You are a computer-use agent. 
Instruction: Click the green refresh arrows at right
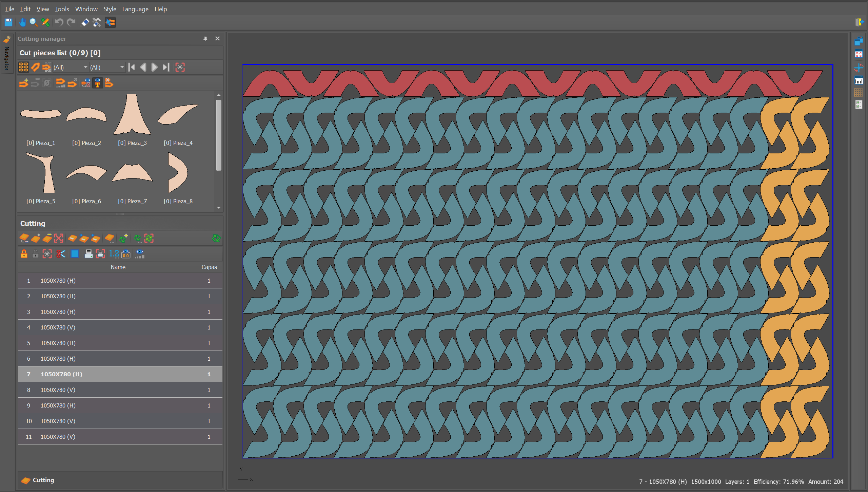[216, 238]
